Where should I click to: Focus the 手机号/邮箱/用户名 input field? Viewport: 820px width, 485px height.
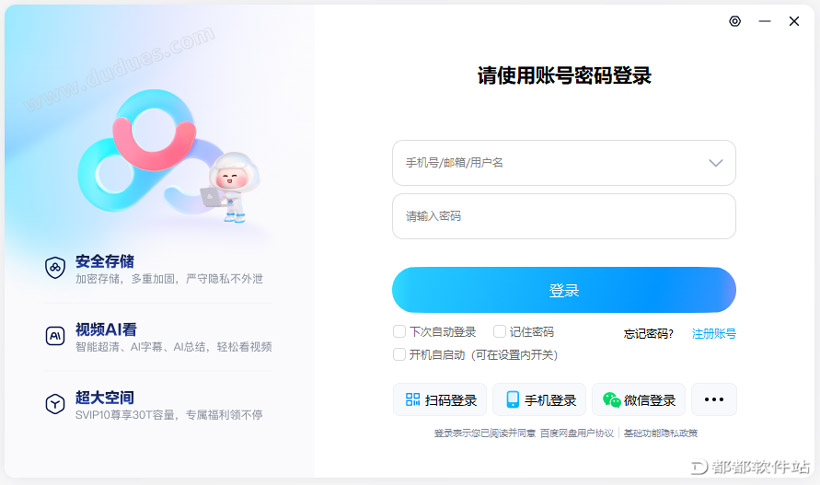[x=564, y=163]
